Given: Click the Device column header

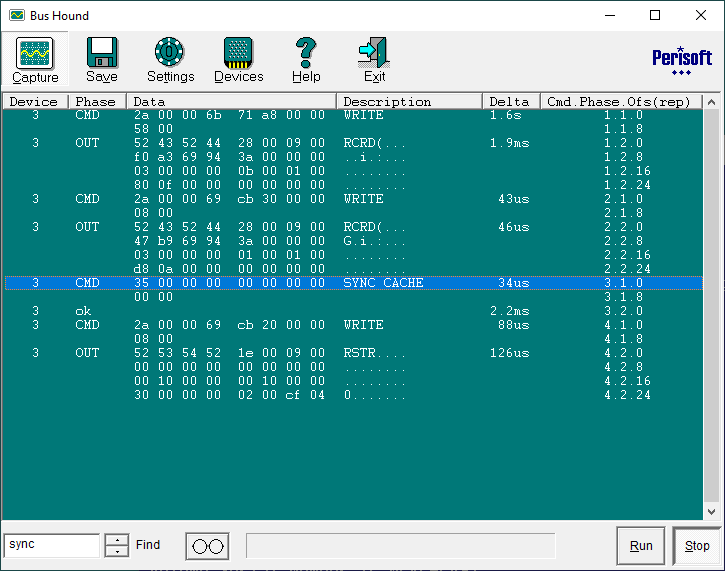Looking at the screenshot, I should [x=34, y=102].
